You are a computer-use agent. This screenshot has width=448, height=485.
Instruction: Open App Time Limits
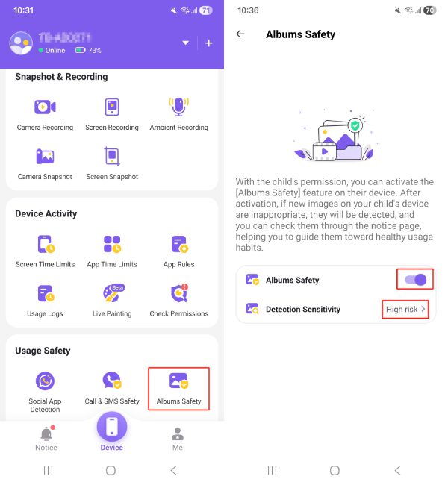112,251
